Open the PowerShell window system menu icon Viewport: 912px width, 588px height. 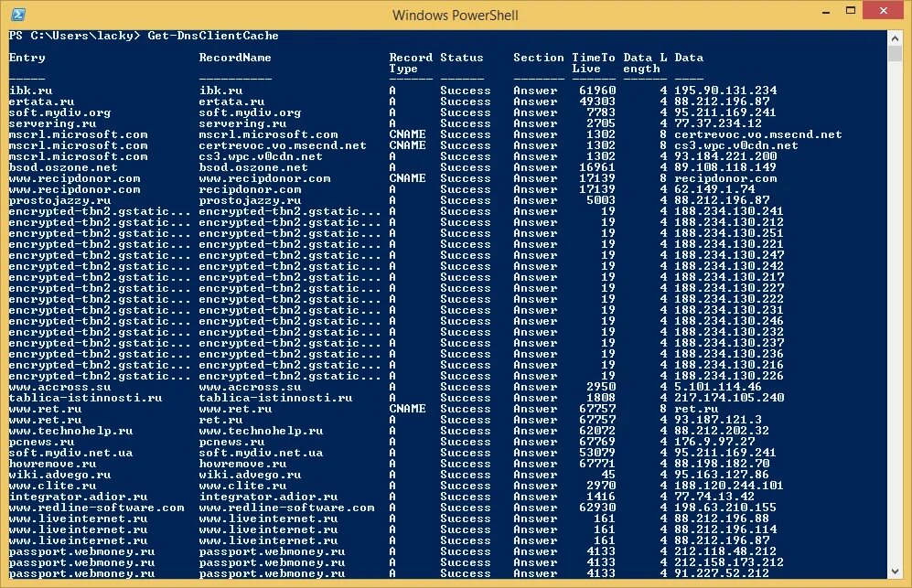[x=18, y=15]
